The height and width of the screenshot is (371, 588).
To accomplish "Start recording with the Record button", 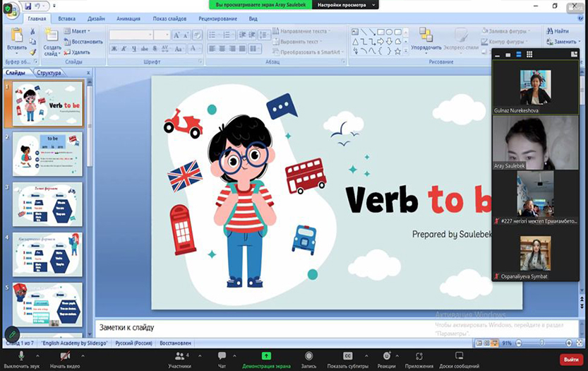I will [x=308, y=357].
